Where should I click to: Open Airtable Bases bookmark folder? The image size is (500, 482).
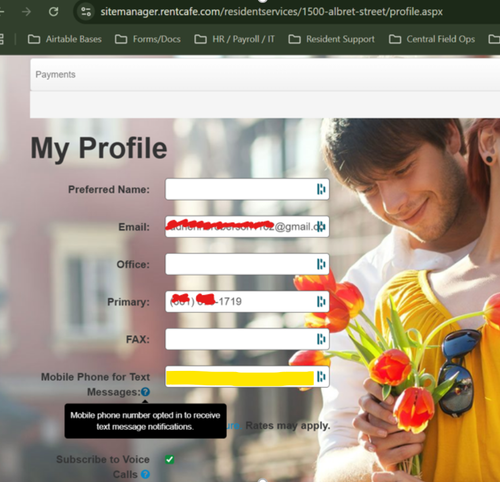(64, 39)
